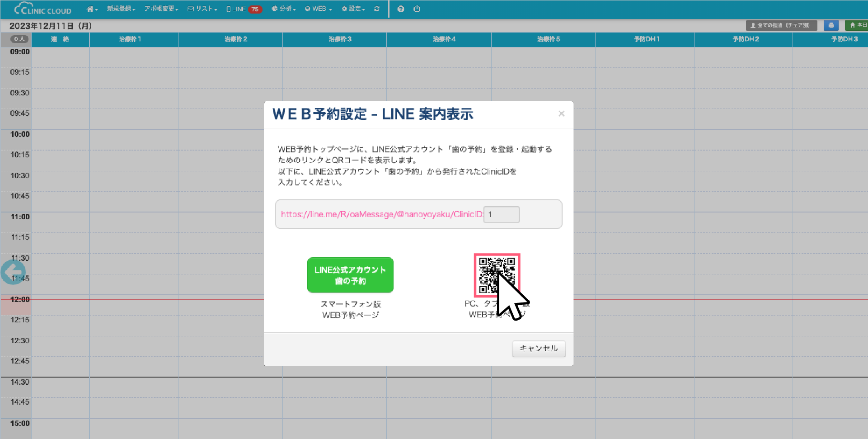Expand the WEB dropdown menu
Viewport: 868px width, 439px height.
[x=319, y=9]
